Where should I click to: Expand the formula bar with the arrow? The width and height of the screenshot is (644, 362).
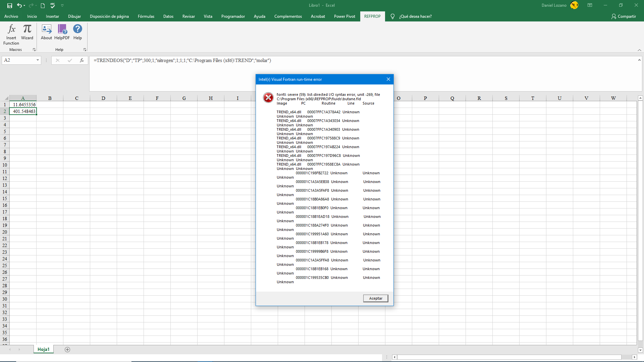point(639,60)
